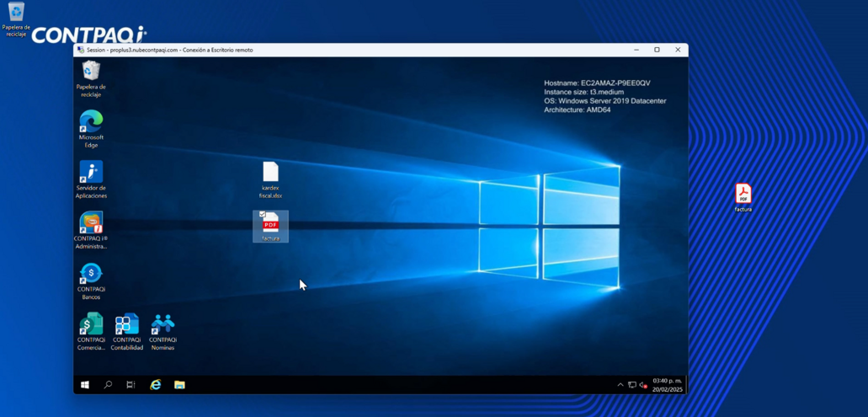Select the CONTPAQi Administra icon
Image resolution: width=868 pixels, height=417 pixels.
[x=91, y=224]
